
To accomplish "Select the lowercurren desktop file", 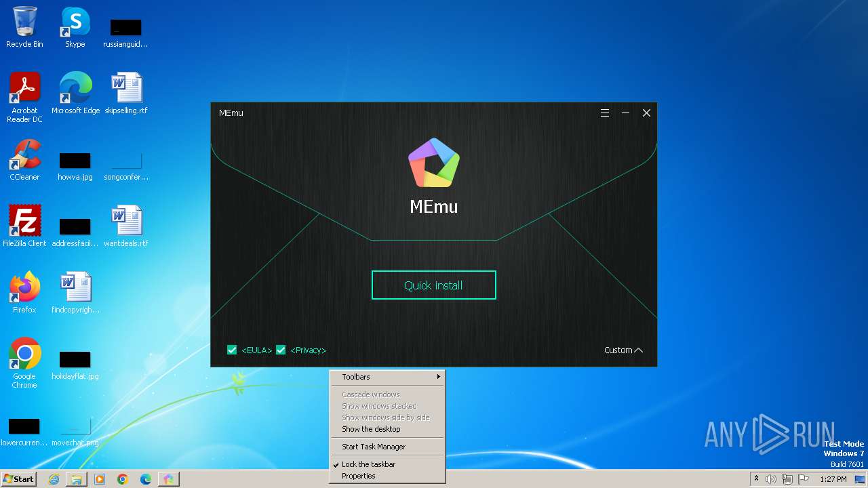I will [24, 432].
